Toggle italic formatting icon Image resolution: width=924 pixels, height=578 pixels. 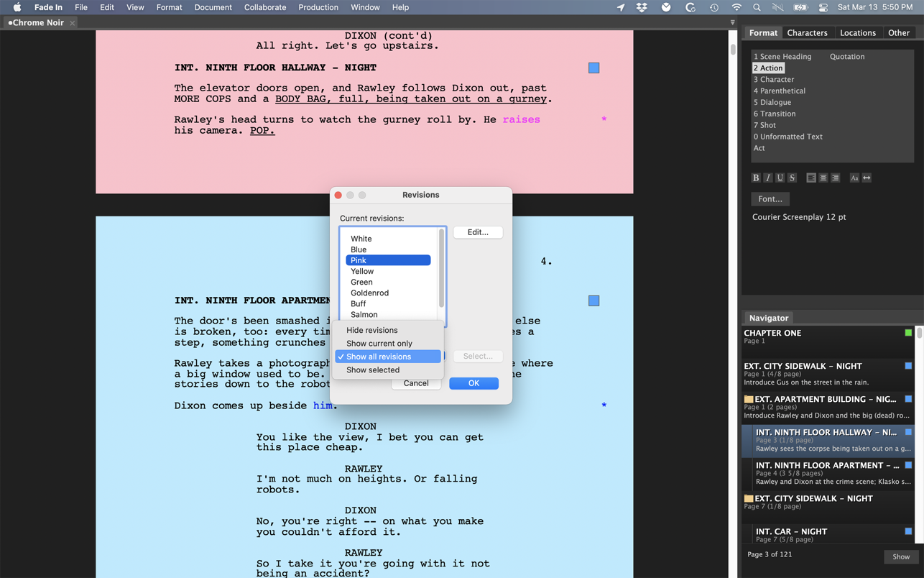768,178
